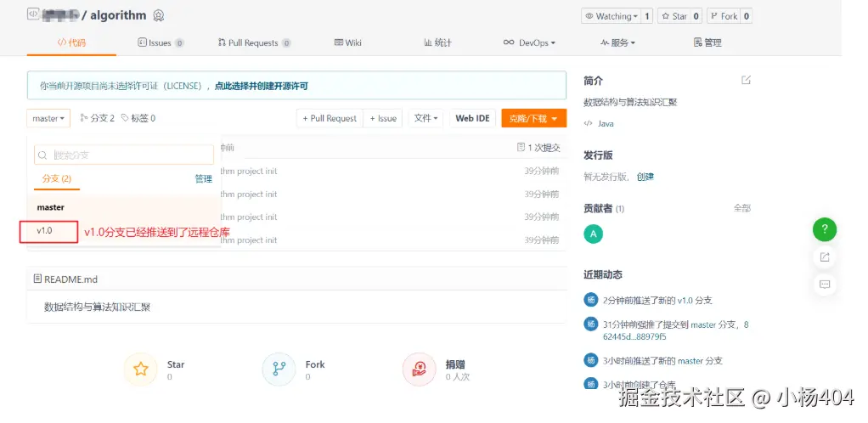Switch to the Wiki tab
Viewport: 868px width, 423px height.
(x=347, y=42)
